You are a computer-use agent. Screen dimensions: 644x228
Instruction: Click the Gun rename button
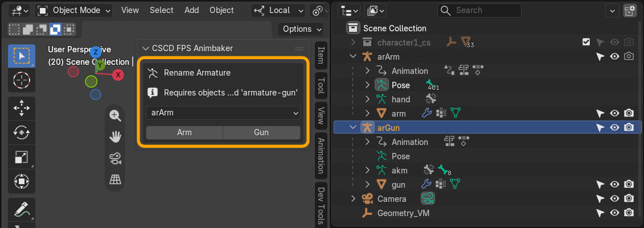tap(261, 132)
